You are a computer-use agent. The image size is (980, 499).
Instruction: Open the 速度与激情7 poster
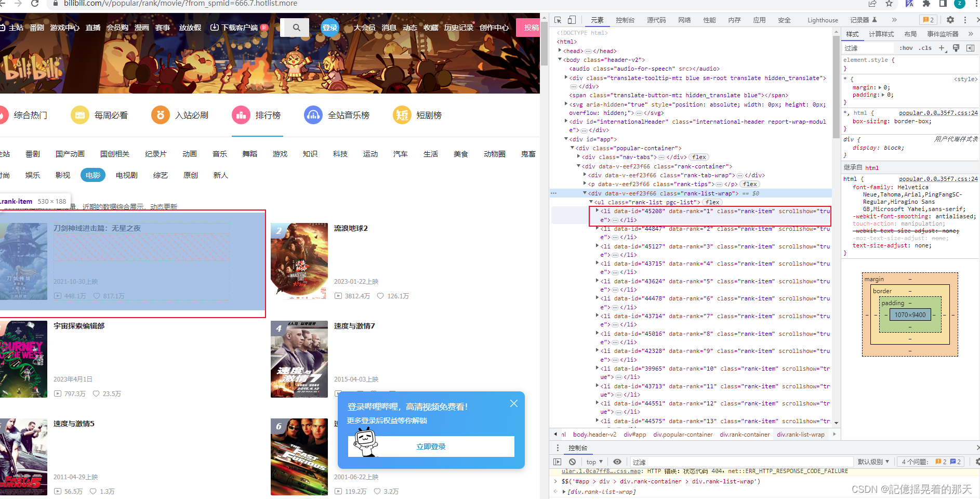click(299, 359)
